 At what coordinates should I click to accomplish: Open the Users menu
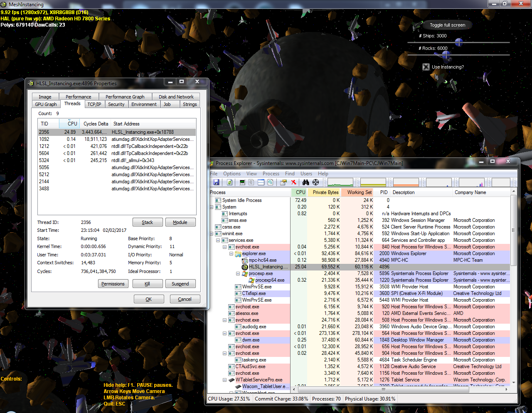click(306, 174)
